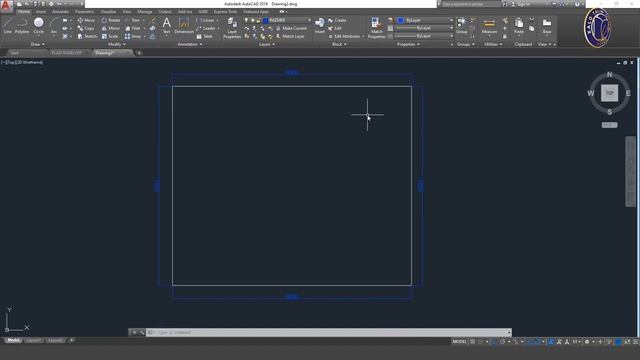Screen dimensions: 640x360
Task: Choose the Linear dimension tool
Action: [205, 20]
